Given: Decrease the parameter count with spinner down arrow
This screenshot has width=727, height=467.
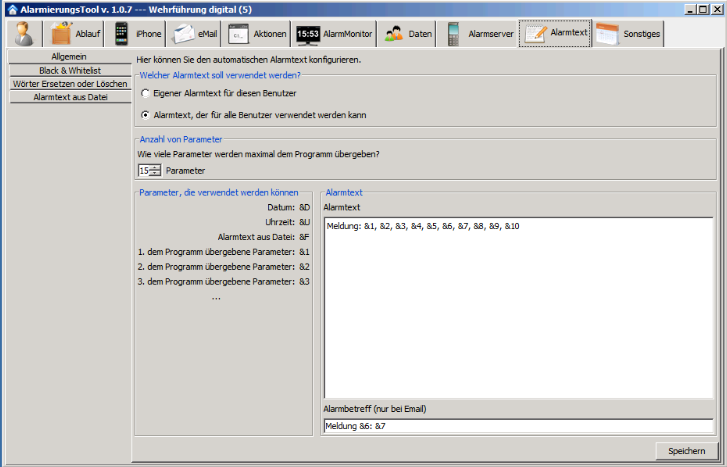Looking at the screenshot, I should coord(155,174).
